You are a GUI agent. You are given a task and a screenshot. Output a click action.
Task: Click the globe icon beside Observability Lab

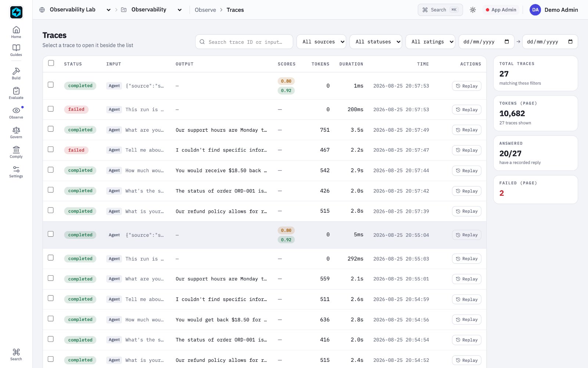tap(42, 10)
